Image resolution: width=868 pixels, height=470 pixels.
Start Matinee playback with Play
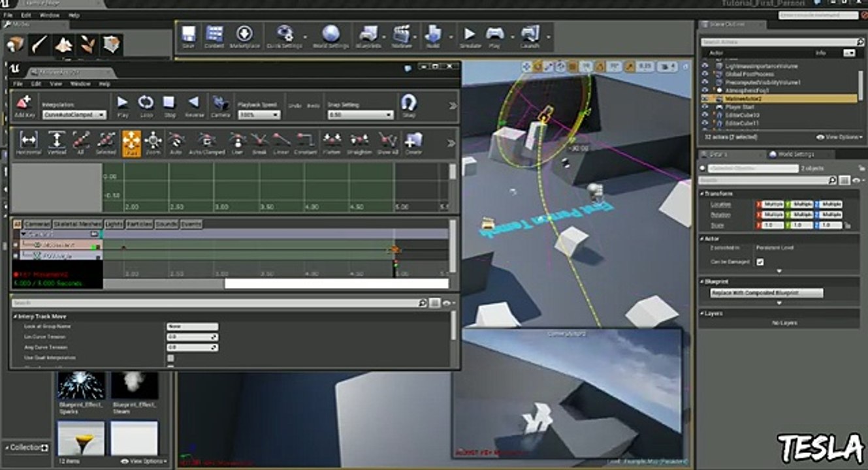coord(122,106)
